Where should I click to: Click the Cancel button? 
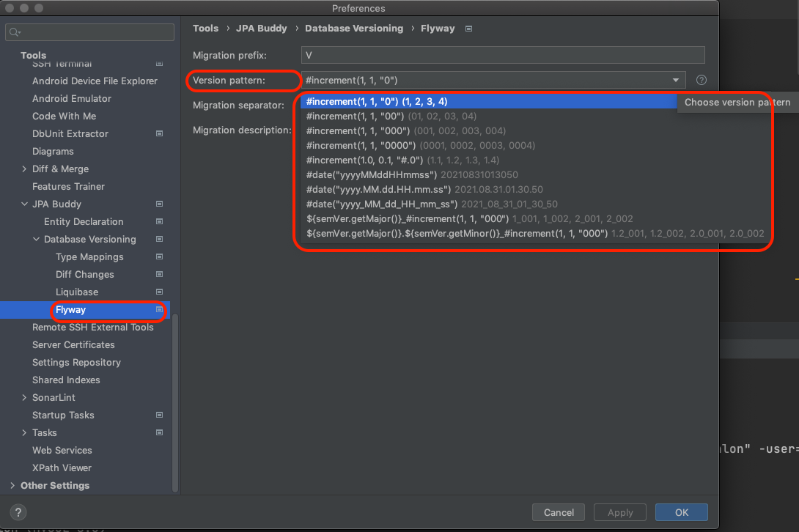[559, 512]
